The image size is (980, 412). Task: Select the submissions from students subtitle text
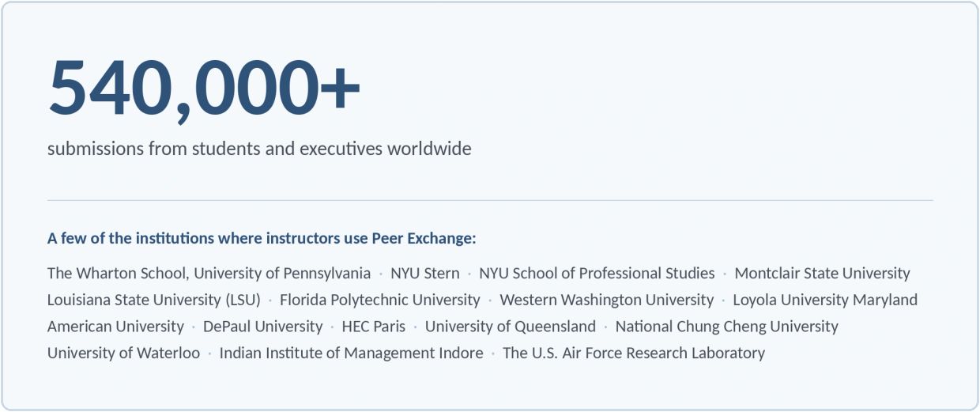tap(259, 149)
